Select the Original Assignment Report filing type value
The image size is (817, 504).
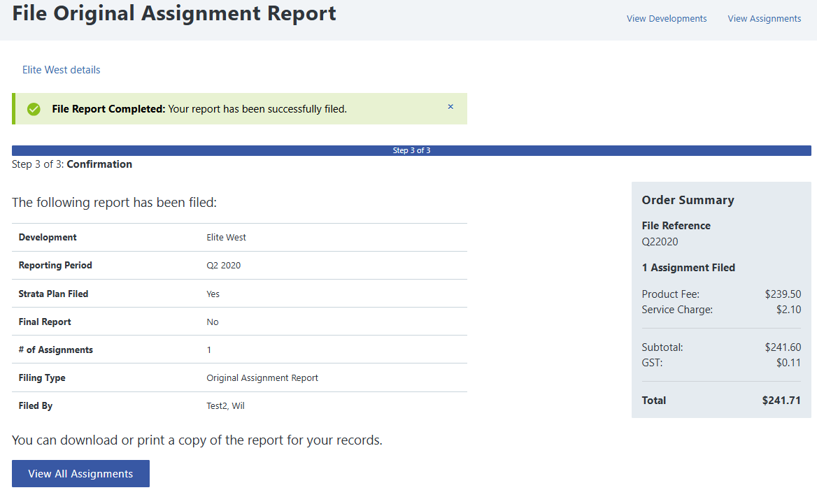click(x=262, y=378)
